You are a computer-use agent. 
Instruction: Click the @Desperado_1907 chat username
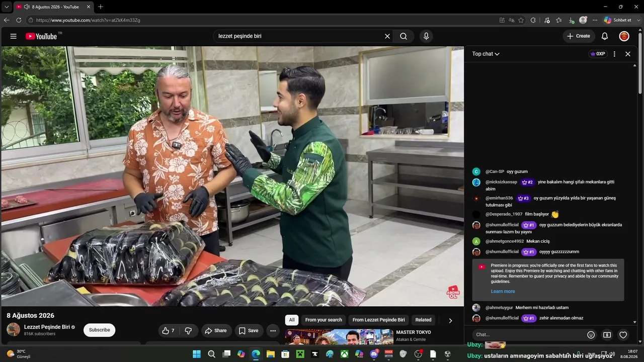tap(504, 214)
